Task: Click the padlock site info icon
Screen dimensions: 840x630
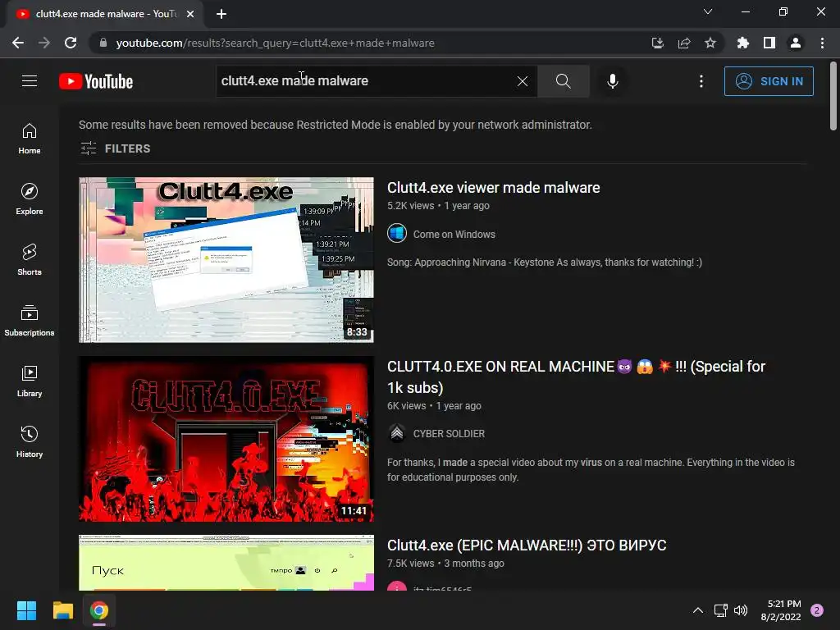Action: pos(103,43)
